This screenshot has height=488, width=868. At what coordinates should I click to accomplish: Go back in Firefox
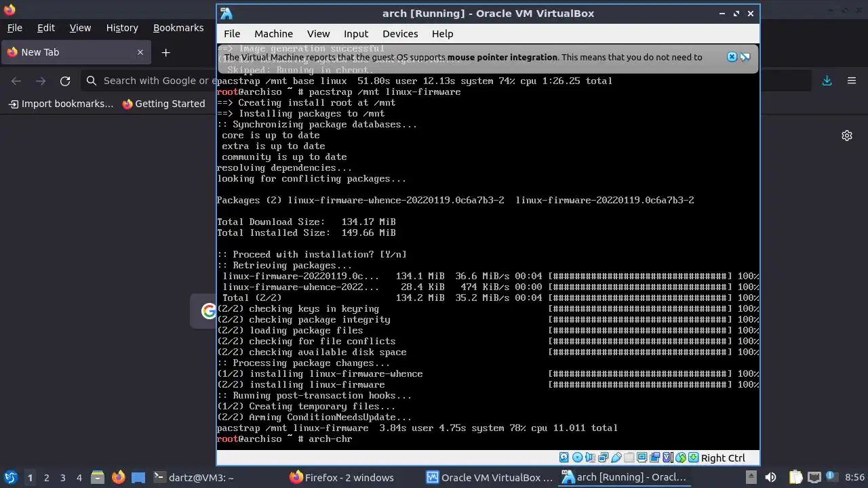click(16, 81)
